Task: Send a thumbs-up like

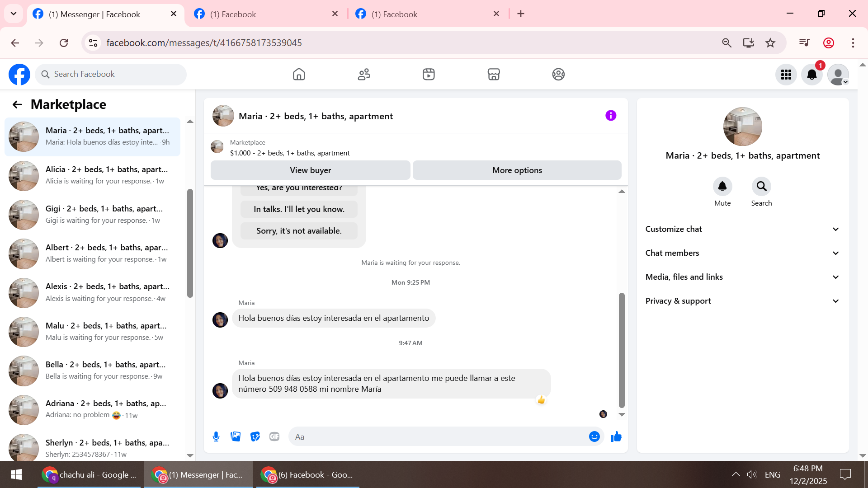Action: coord(616,436)
